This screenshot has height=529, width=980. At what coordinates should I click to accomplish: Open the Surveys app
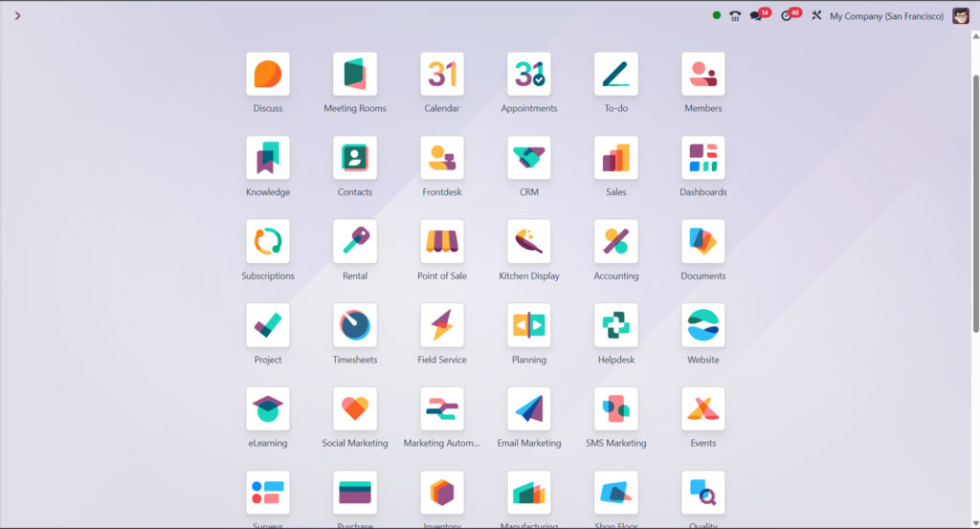coord(268,493)
